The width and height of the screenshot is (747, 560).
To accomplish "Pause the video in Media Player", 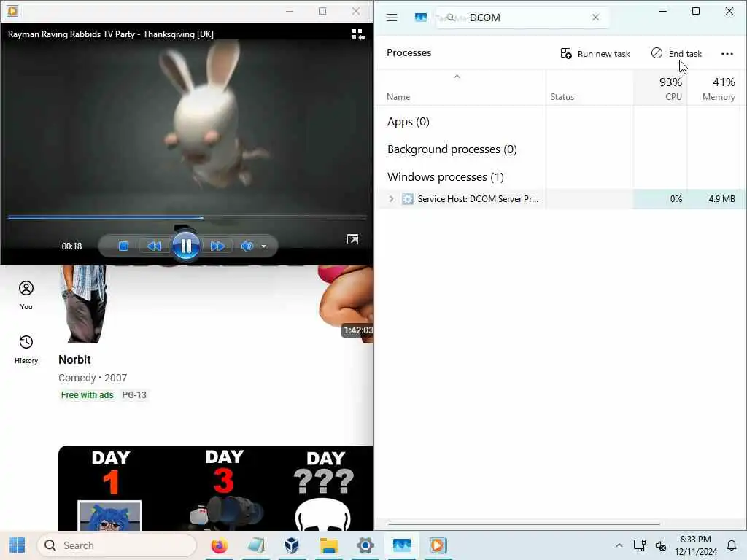I will tap(186, 246).
